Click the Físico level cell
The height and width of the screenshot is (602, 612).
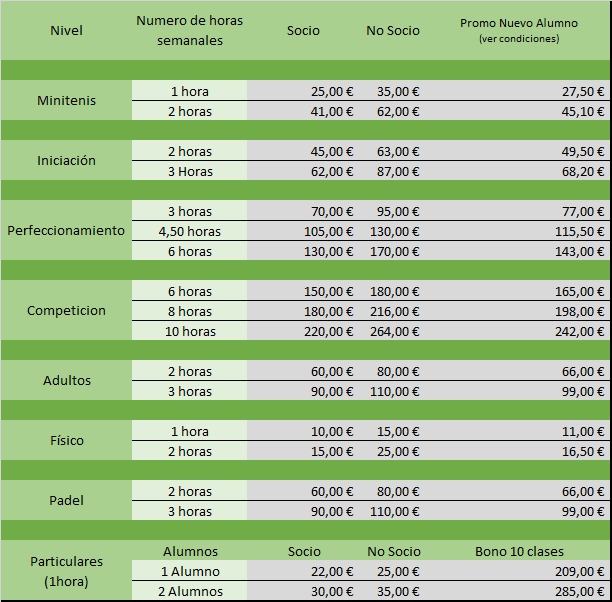point(66,440)
